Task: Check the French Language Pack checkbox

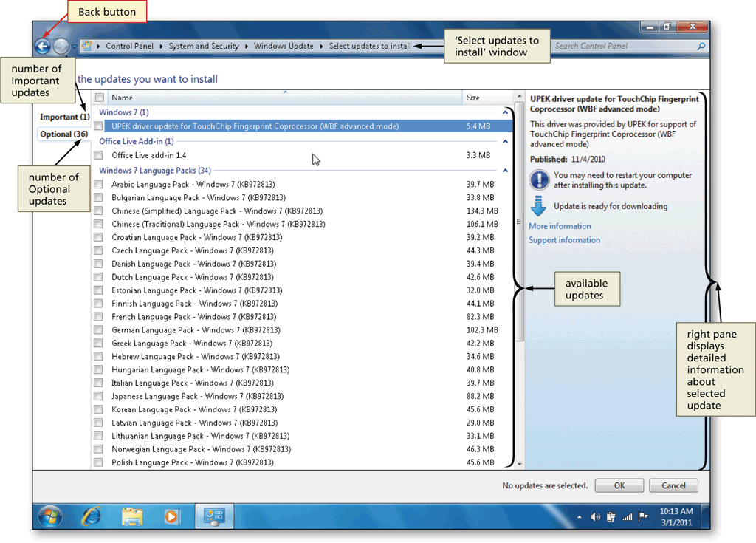Action: (x=98, y=317)
